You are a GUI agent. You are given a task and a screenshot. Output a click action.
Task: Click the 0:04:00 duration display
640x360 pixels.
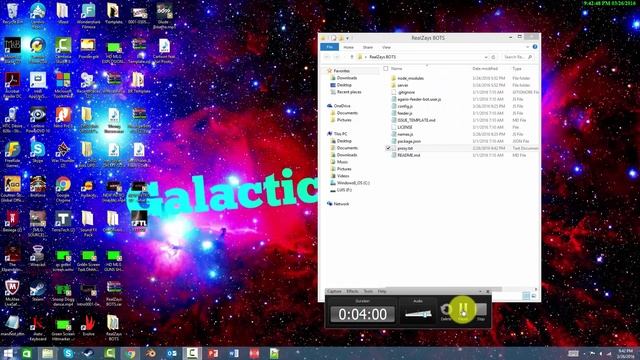(x=362, y=314)
